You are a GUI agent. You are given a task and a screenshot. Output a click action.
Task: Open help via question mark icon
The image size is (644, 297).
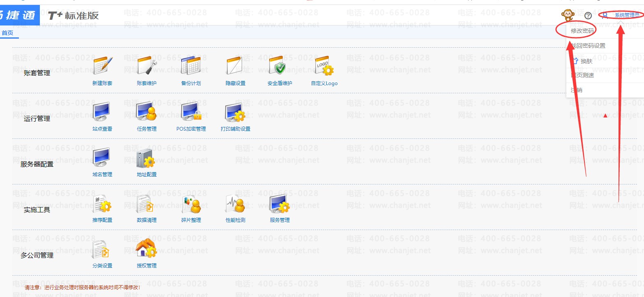pyautogui.click(x=588, y=16)
